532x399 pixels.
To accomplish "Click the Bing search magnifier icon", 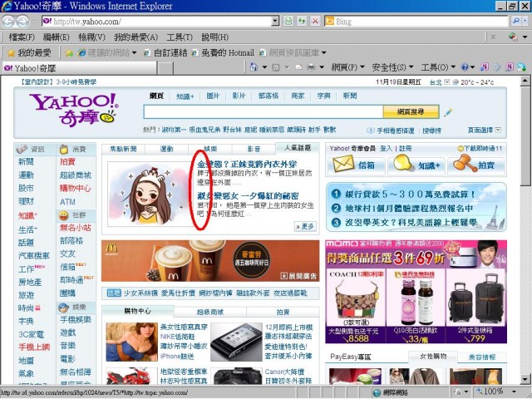I will tap(515, 21).
